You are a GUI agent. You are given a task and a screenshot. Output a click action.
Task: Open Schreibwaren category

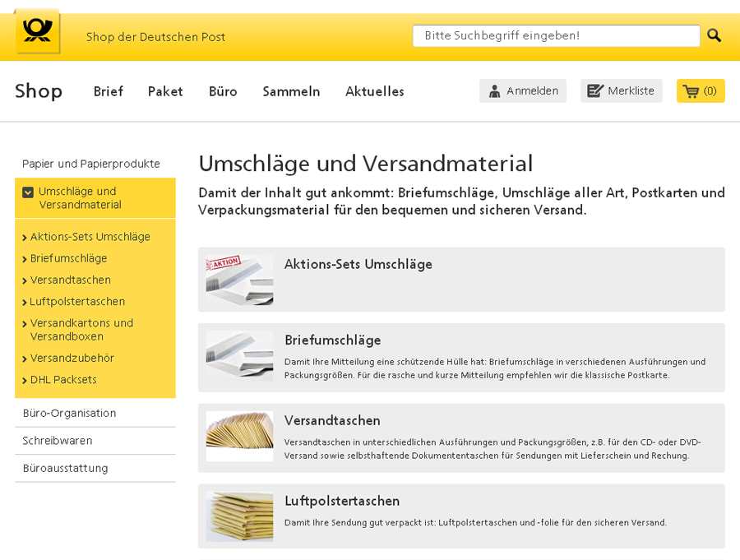click(58, 441)
